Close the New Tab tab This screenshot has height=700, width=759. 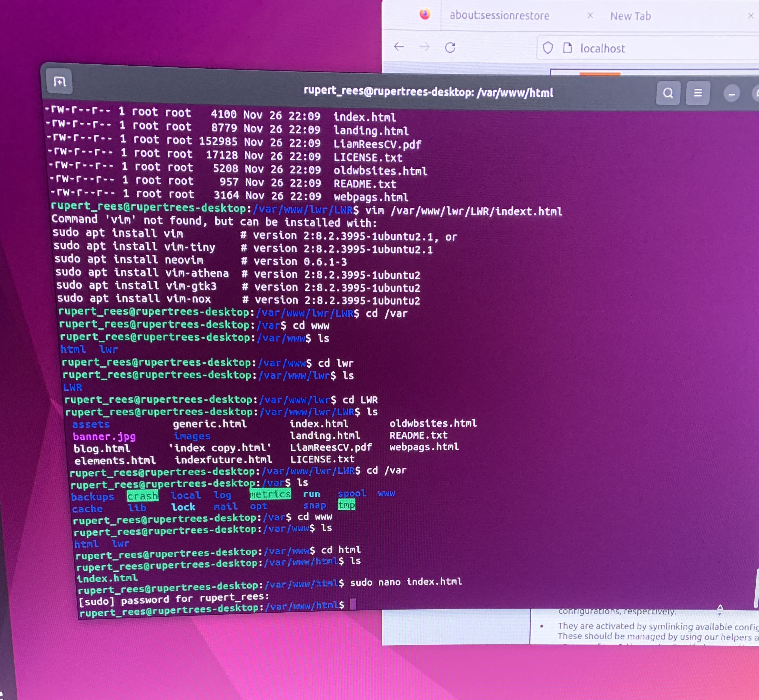coord(751,16)
